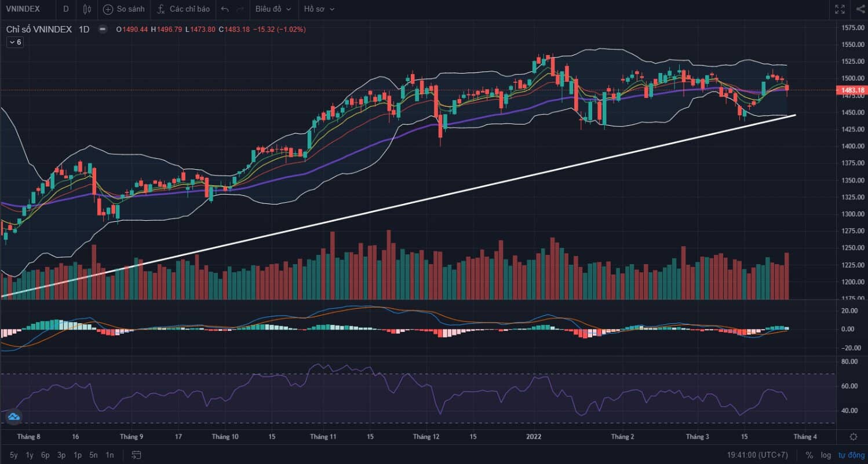Viewport: 868px width, 464px height.
Task: Click the fx indicators icon
Action: [161, 9]
